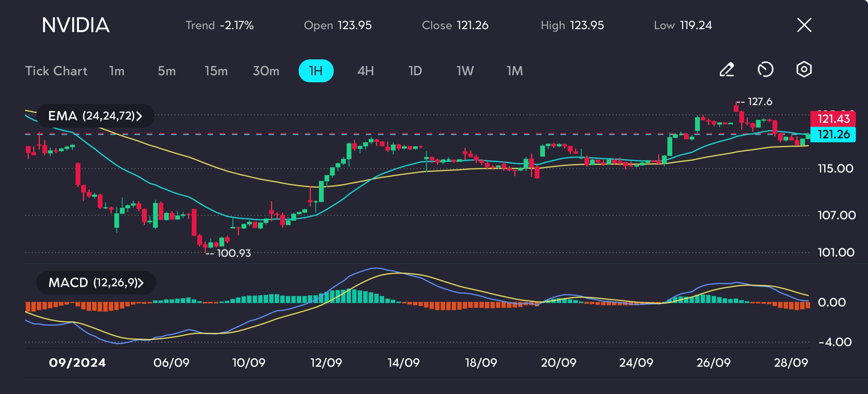Click the red 121.43 price label

(833, 119)
